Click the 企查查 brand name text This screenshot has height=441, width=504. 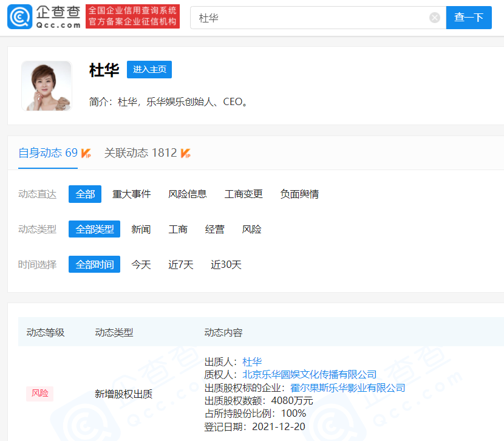[x=58, y=12]
